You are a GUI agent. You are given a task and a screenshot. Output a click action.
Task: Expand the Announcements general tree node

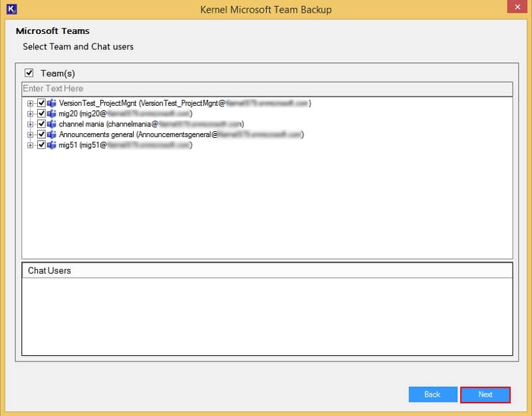(x=30, y=135)
